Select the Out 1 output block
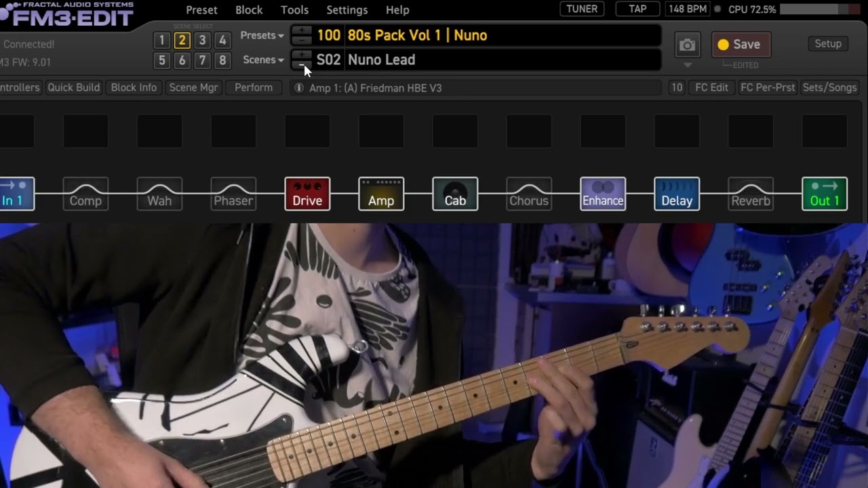 (x=825, y=194)
